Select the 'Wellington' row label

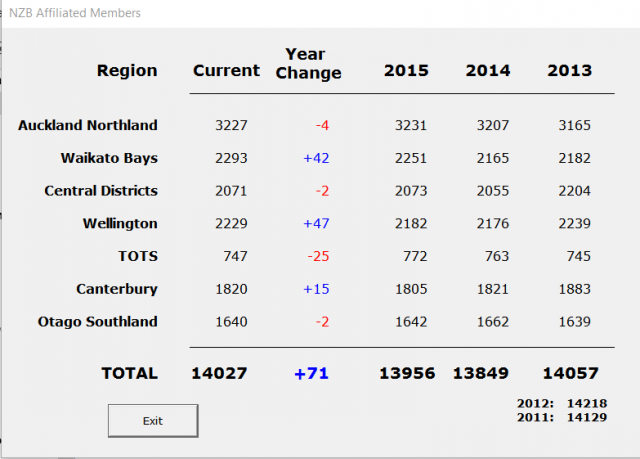pos(120,224)
